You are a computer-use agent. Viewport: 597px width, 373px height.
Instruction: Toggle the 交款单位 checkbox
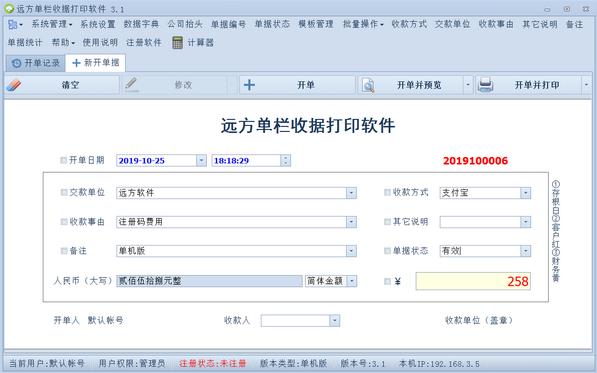(x=64, y=192)
